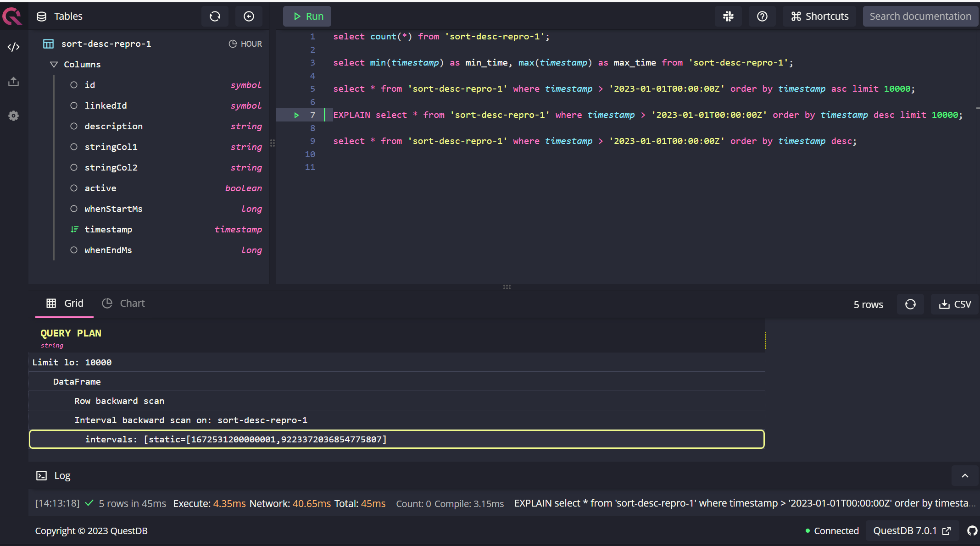Download query results as CSV

954,304
